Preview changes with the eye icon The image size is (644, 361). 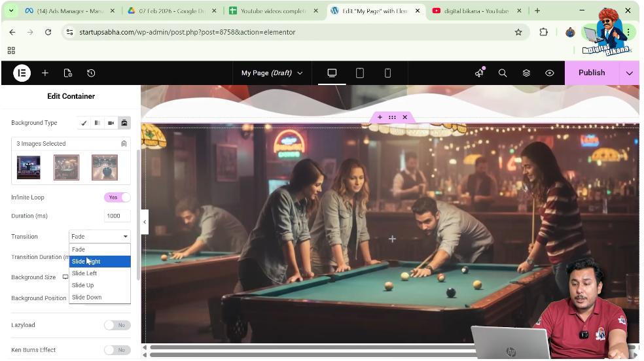point(550,73)
